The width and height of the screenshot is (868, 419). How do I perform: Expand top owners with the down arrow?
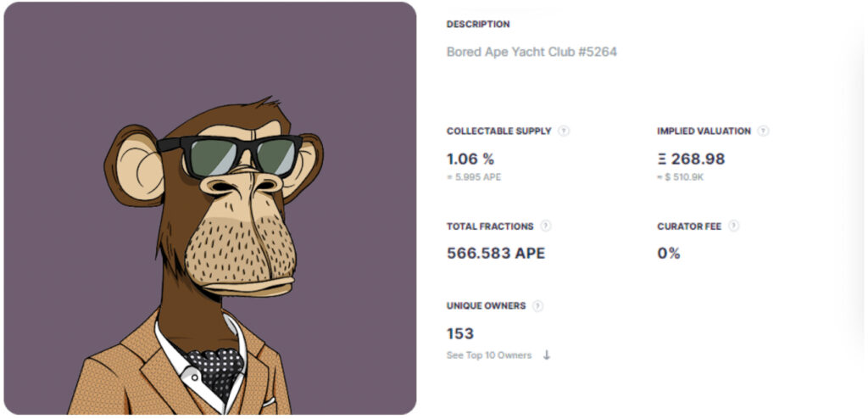tap(546, 355)
